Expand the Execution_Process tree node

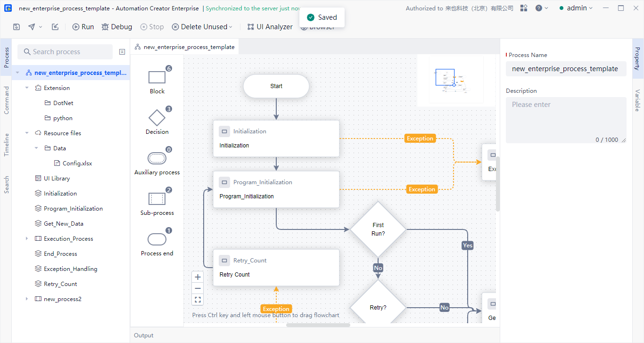tap(27, 239)
